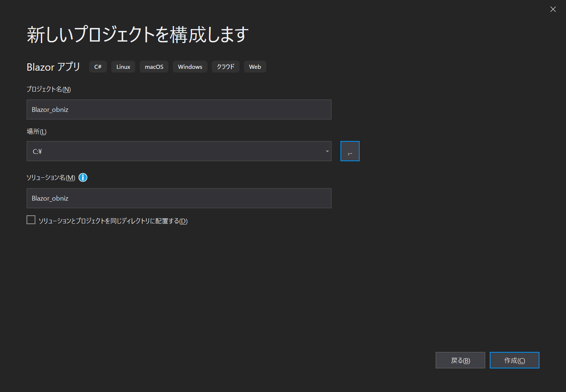Screen dimensions: 566x392
Task: Click the macOS tag
Action: pos(154,67)
